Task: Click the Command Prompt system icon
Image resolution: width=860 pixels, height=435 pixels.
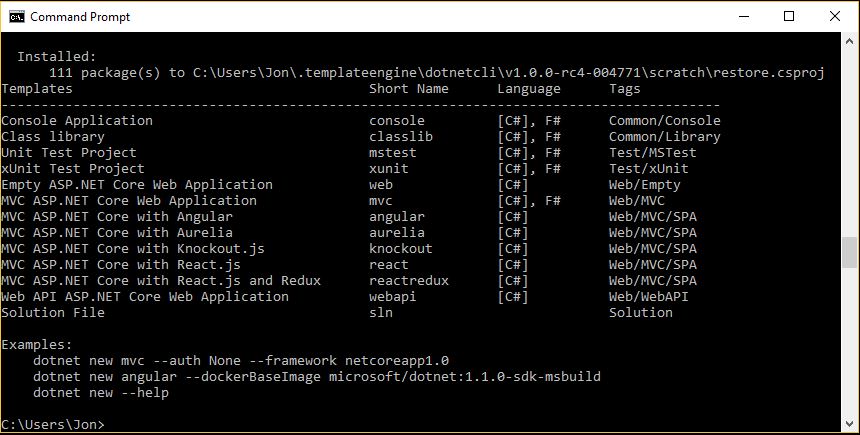Action: [17, 16]
